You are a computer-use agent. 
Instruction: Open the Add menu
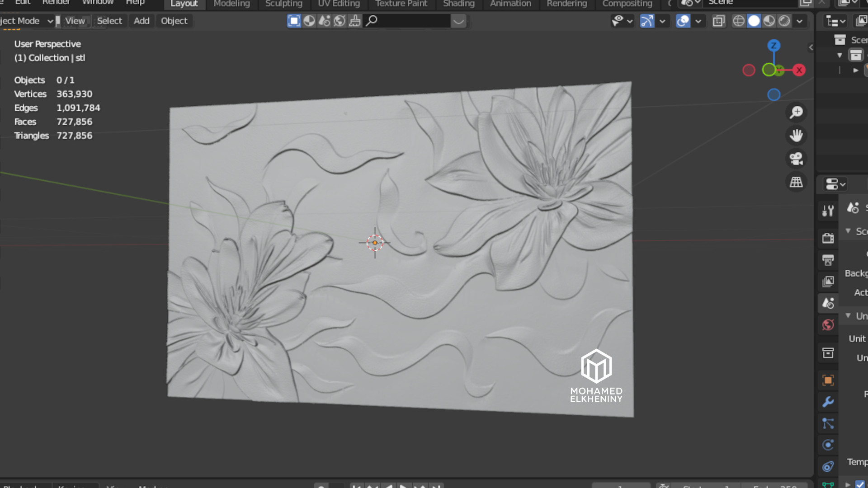pyautogui.click(x=141, y=21)
